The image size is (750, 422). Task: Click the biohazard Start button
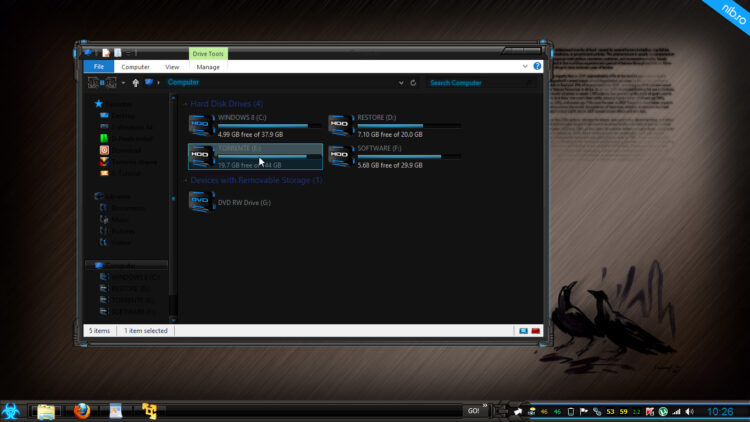point(14,410)
